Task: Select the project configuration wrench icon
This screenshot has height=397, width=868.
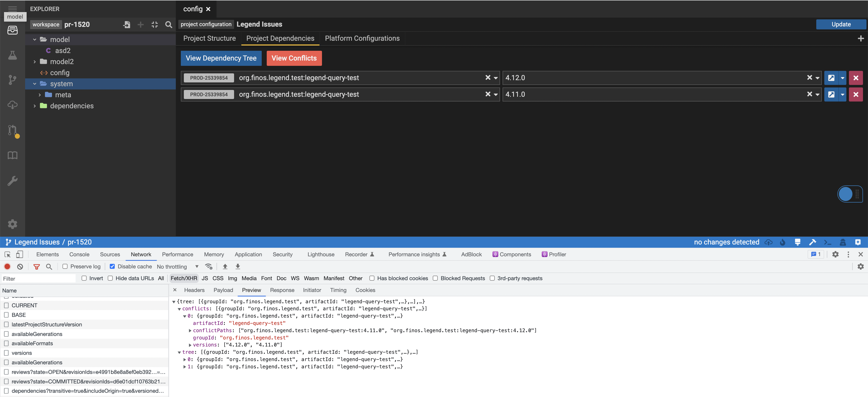Action: [x=13, y=181]
